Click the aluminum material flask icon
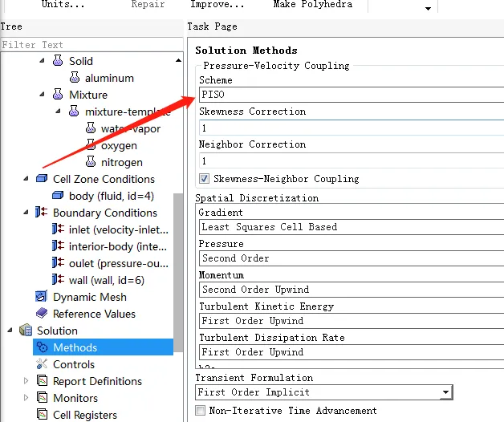This screenshot has width=504, height=422. (75, 78)
